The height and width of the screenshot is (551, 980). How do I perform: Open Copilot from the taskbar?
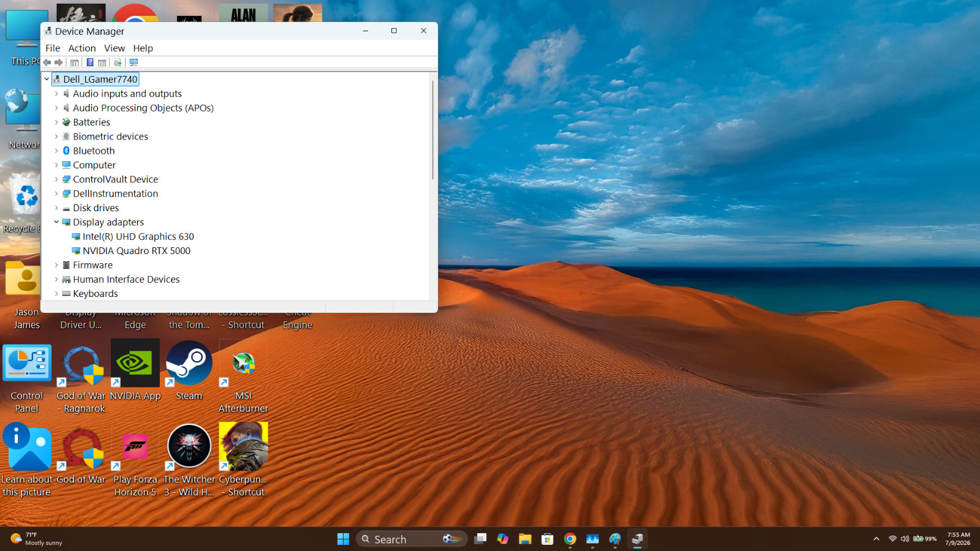coord(503,539)
